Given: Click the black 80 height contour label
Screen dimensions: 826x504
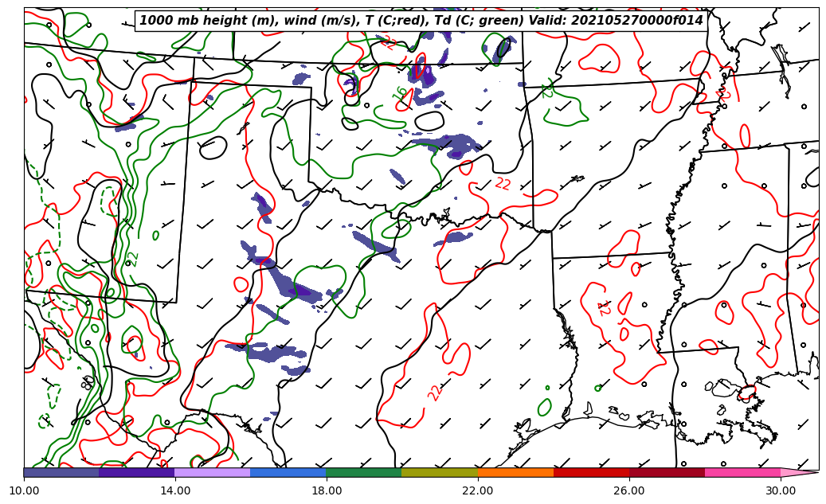Looking at the screenshot, I should pos(88,382).
